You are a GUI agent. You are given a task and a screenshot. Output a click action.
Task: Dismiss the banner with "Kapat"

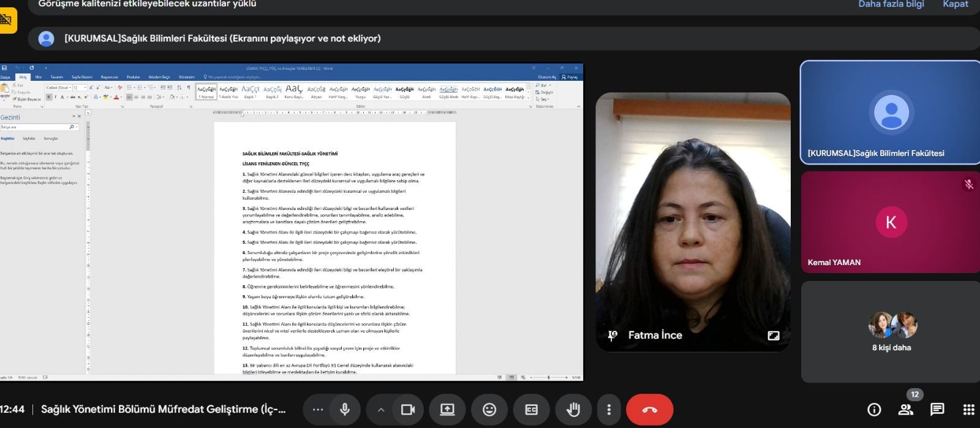pos(955,4)
